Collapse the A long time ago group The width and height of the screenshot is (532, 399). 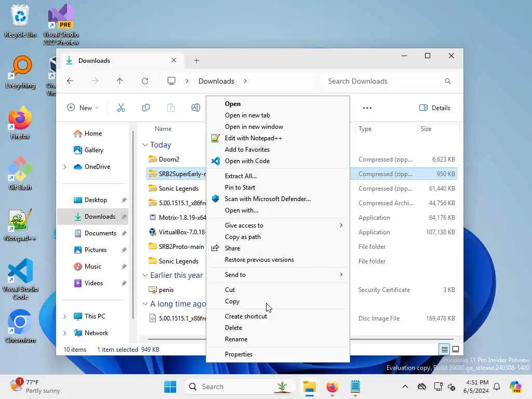click(x=145, y=303)
